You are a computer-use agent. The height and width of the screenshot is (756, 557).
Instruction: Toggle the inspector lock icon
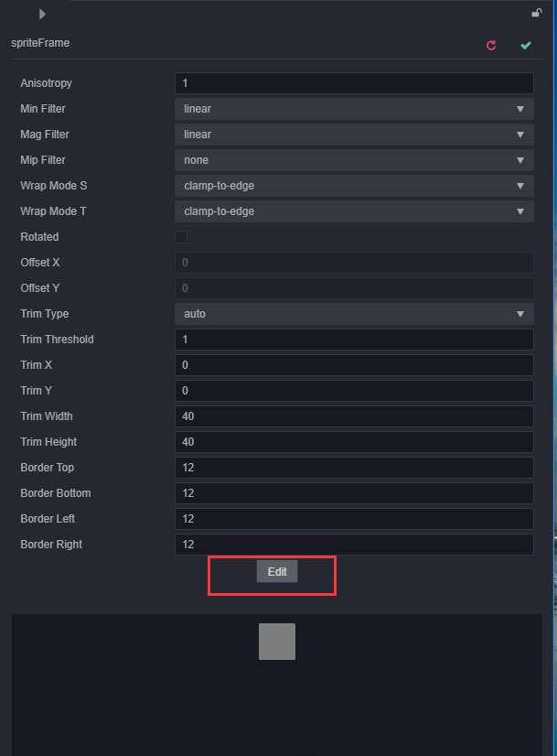tap(537, 13)
